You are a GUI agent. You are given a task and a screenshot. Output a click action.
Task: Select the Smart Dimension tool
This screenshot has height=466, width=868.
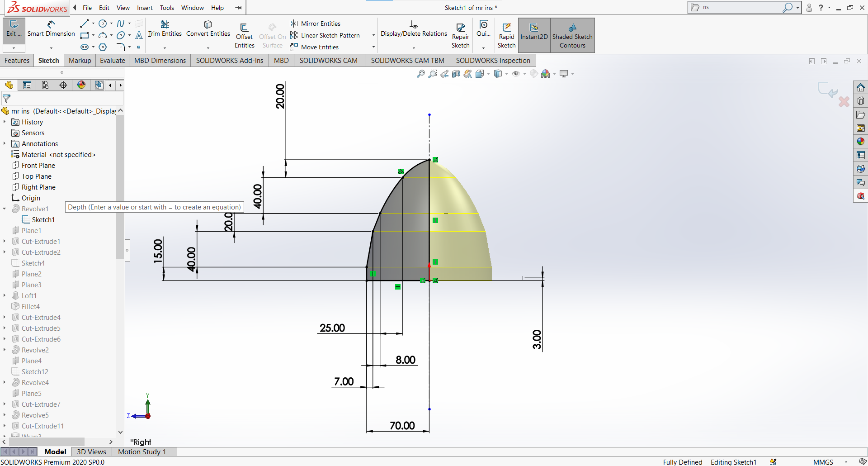pos(51,28)
